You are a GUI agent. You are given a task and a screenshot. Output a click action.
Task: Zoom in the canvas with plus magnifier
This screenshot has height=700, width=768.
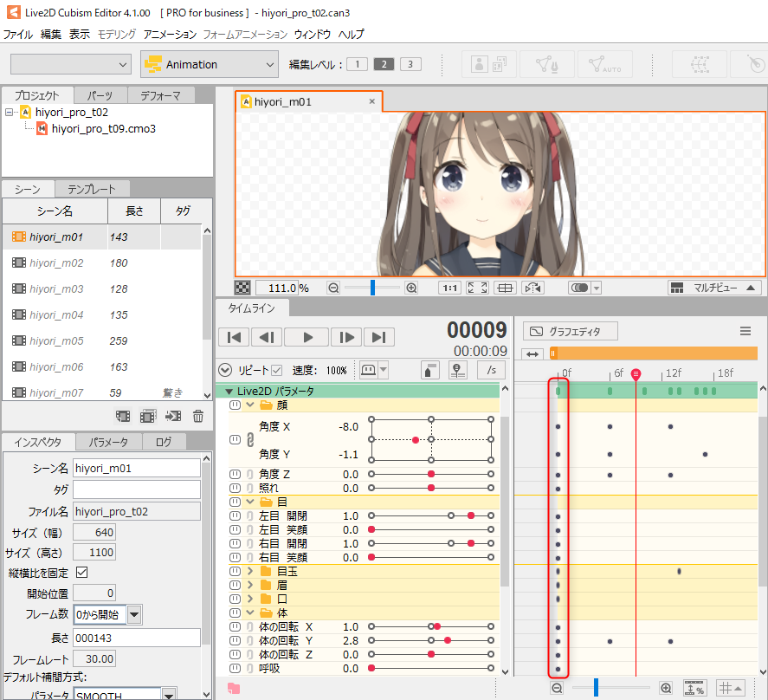[x=411, y=288]
